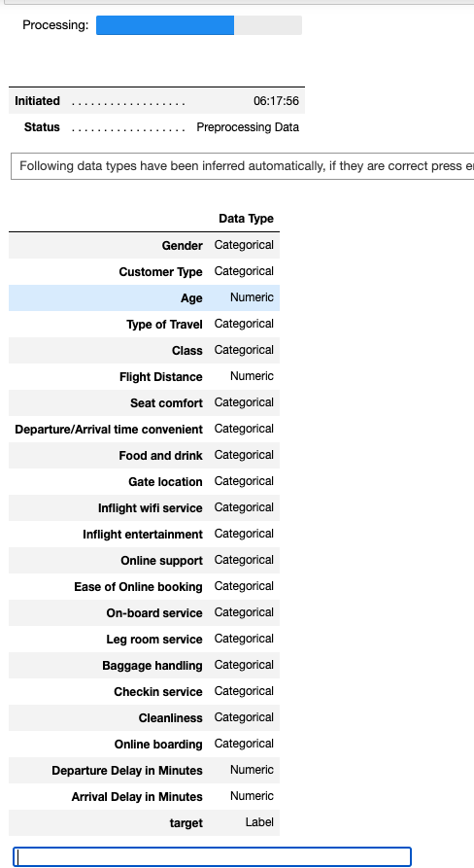The height and width of the screenshot is (868, 474).
Task: Click the Label data type of target
Action: coord(259,822)
